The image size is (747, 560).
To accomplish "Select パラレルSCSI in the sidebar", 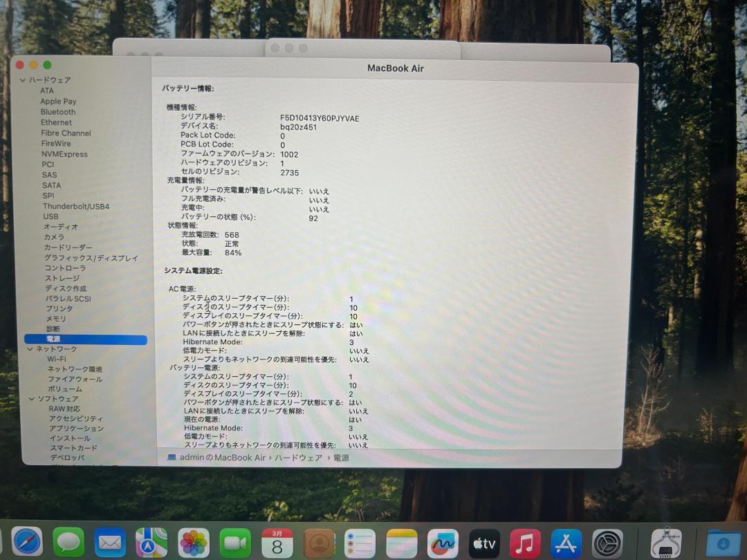I will (x=68, y=299).
